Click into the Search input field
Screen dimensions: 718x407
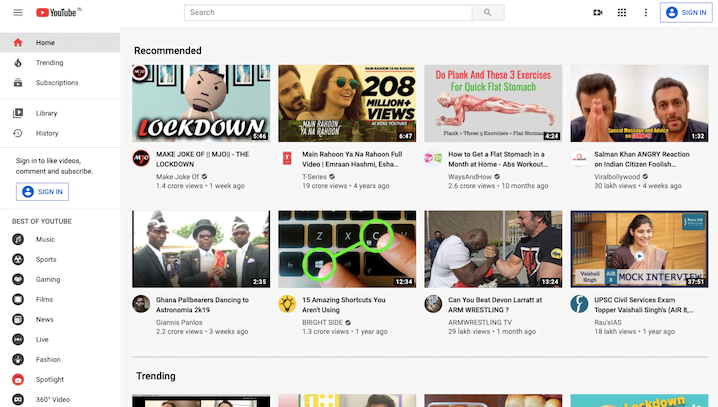(x=328, y=12)
